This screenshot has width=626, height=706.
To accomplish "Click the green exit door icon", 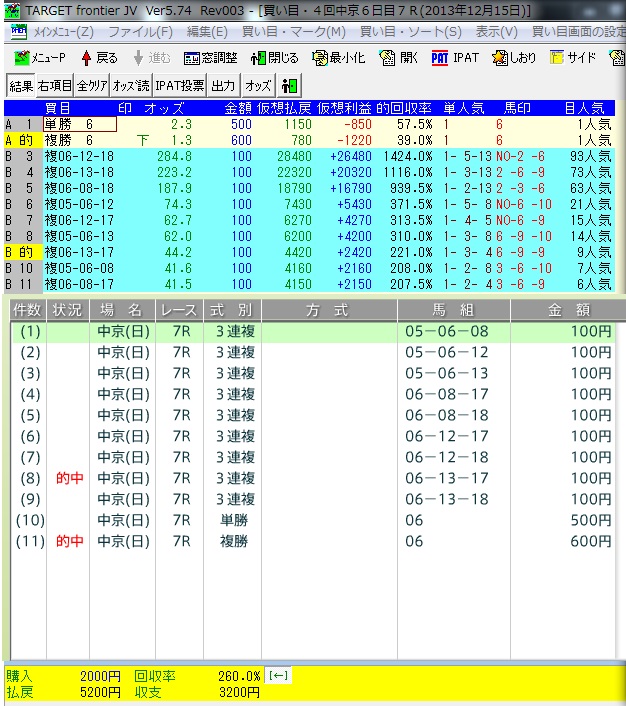I will (x=291, y=86).
